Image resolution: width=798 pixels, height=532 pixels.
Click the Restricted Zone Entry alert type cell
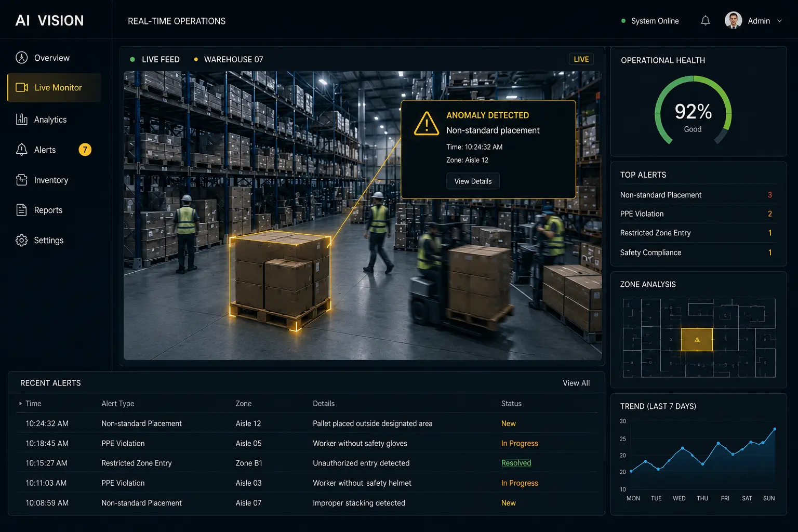136,463
